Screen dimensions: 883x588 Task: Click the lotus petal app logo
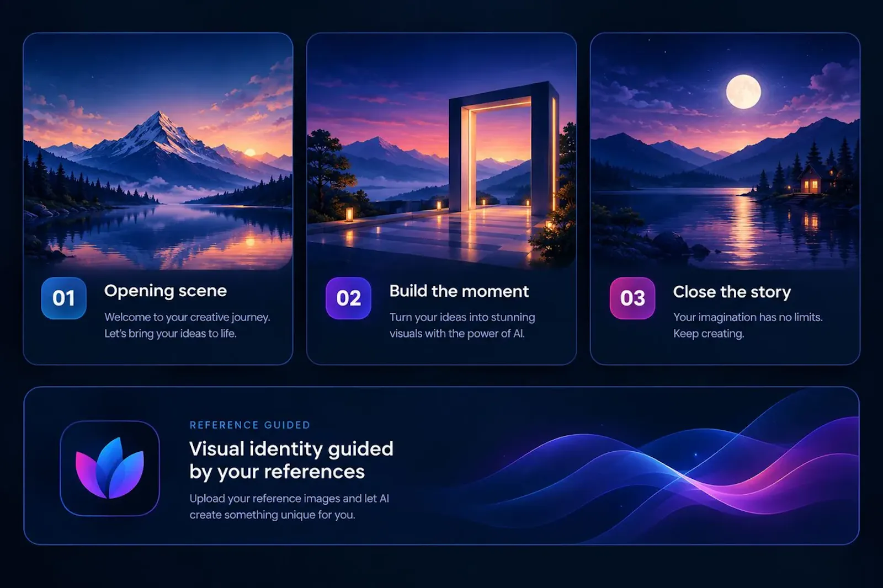pos(110,468)
